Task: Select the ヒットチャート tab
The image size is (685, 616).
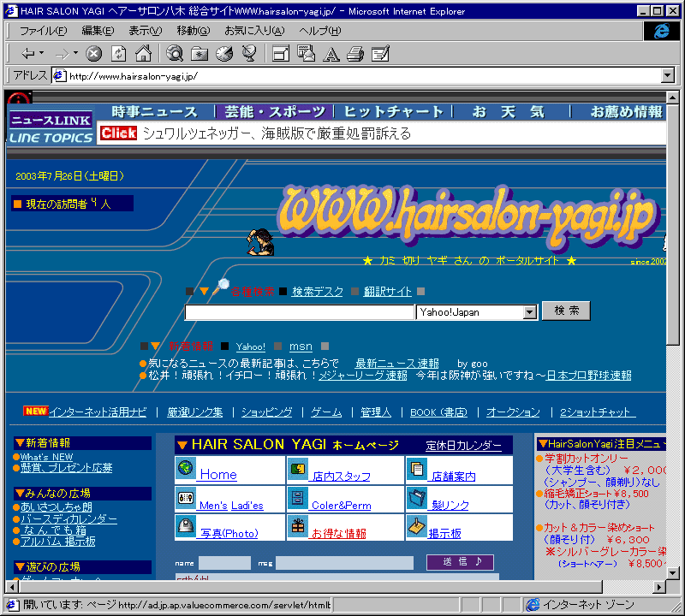Action: pos(393,112)
